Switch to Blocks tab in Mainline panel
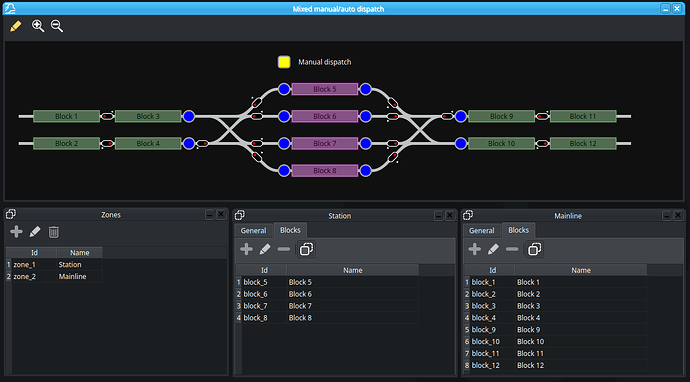Viewport: 690px width, 382px height. [519, 230]
